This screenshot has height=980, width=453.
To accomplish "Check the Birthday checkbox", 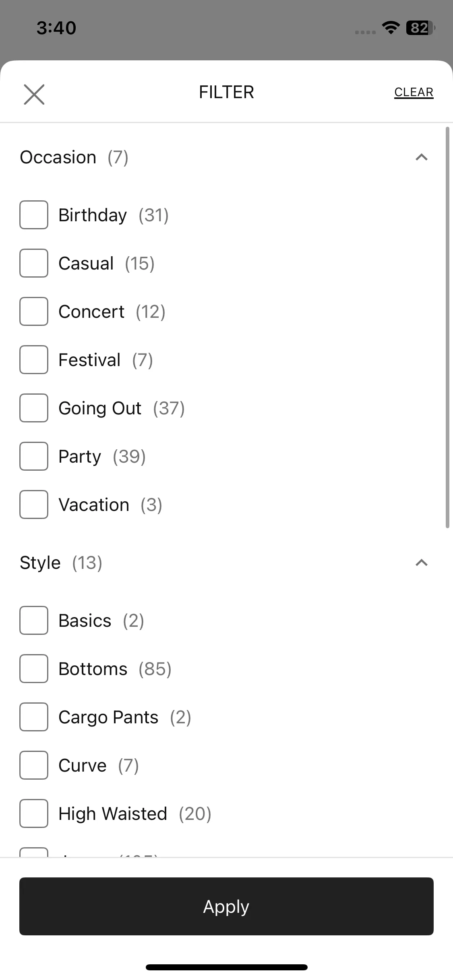I will (34, 215).
